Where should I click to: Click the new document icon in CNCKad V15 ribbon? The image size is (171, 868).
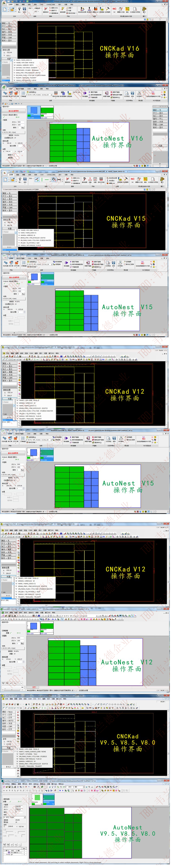click(x=5, y=180)
